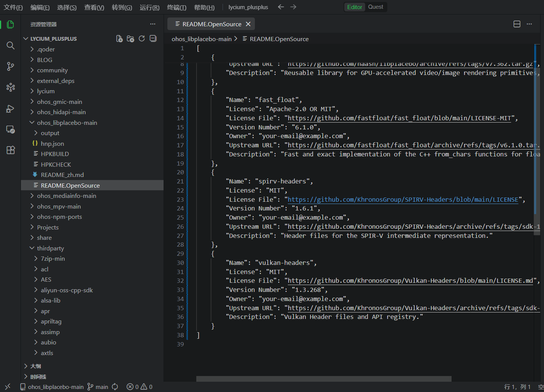Close the README.OpenSource tab
Image resolution: width=544 pixels, height=392 pixels.
point(248,24)
